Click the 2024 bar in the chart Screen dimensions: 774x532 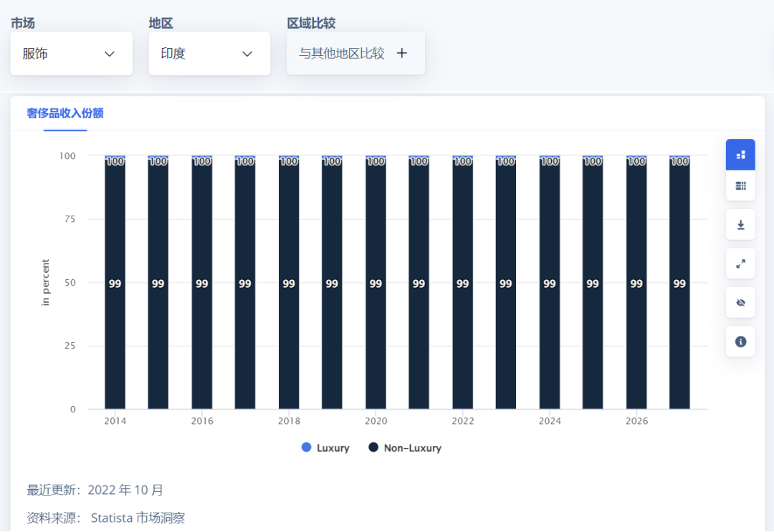[550, 283]
